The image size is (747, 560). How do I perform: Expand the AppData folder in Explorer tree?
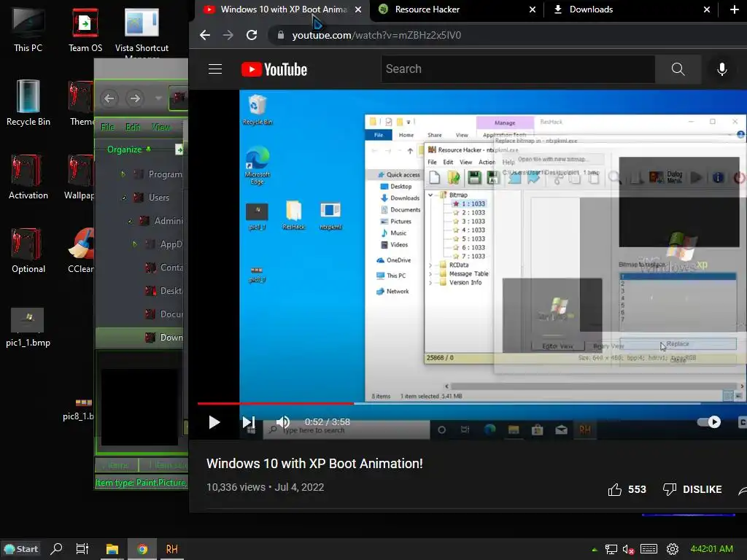(x=135, y=244)
